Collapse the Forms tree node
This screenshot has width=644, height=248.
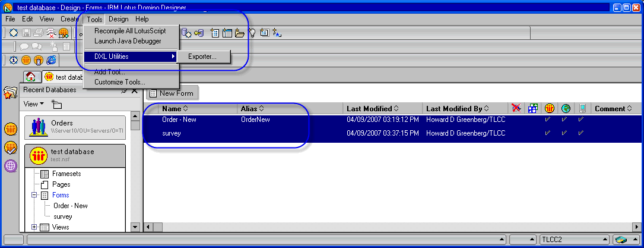pos(34,195)
